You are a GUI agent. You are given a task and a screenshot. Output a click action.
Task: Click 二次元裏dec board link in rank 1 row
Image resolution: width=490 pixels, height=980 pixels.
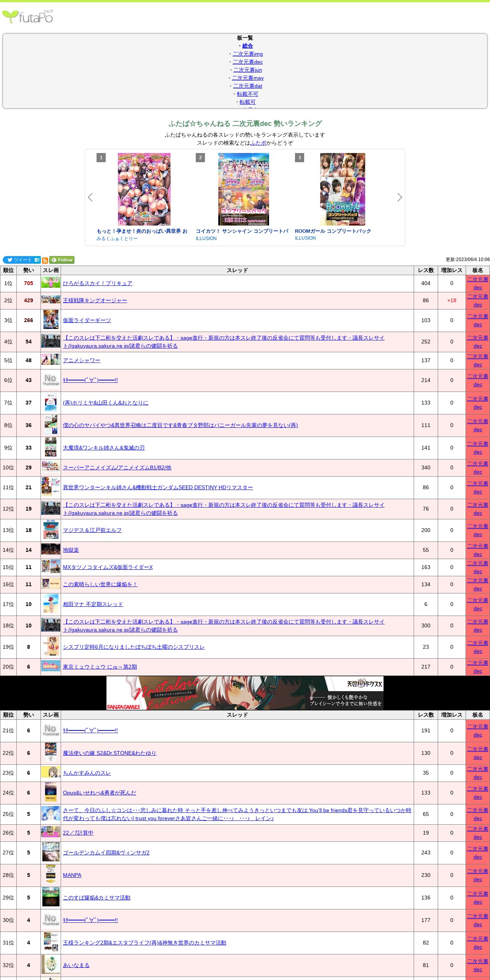pyautogui.click(x=478, y=284)
